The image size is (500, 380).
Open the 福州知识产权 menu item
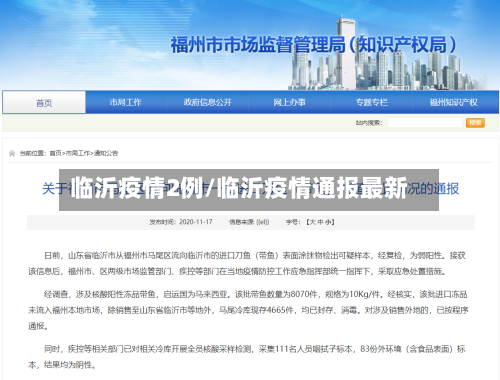point(454,102)
